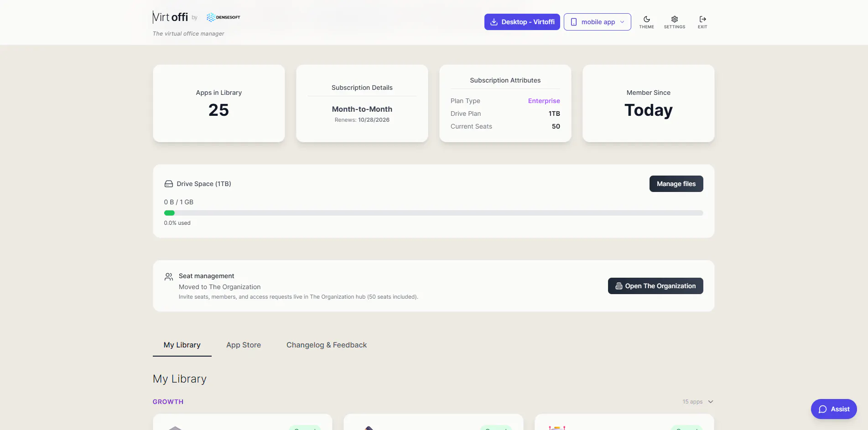This screenshot has width=868, height=430.
Task: Click the My Library section heading
Action: click(180, 379)
